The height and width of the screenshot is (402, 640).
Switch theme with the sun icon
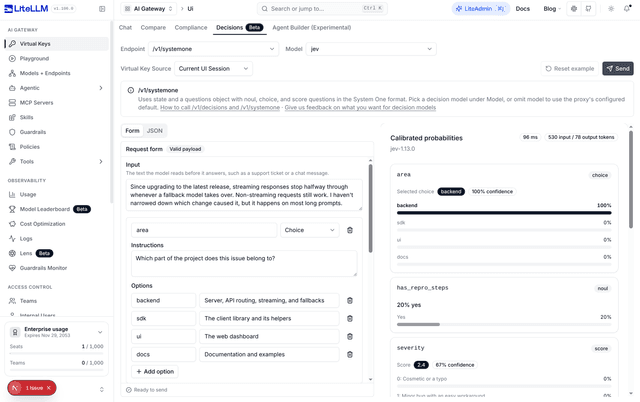point(611,9)
